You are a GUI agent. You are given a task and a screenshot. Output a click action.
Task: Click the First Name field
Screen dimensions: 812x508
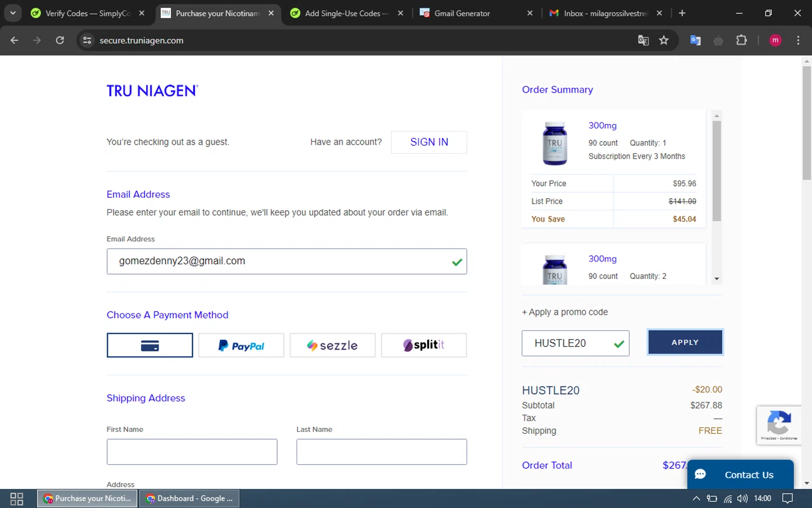pyautogui.click(x=192, y=452)
